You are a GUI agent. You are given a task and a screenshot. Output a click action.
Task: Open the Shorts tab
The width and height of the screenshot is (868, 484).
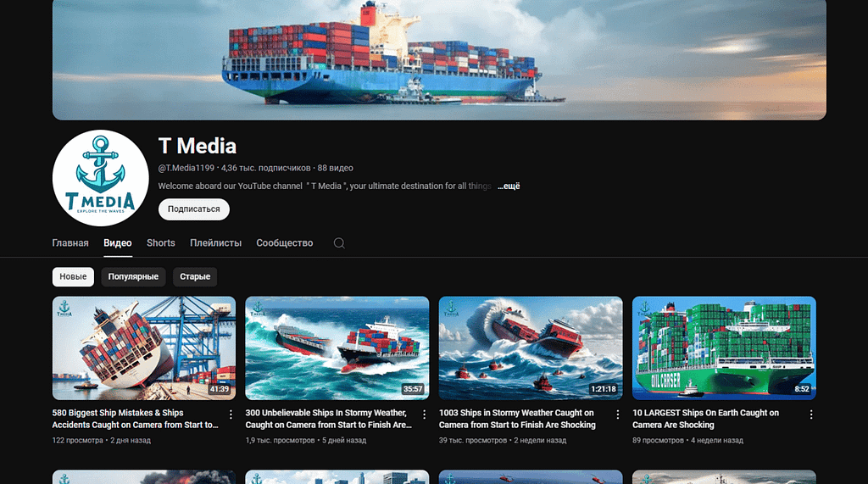[x=160, y=243]
